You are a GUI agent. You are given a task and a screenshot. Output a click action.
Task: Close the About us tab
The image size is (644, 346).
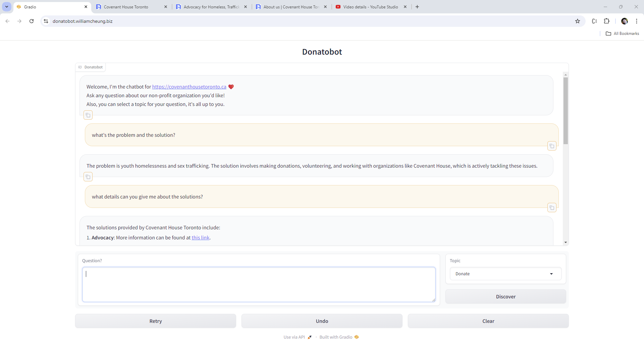[x=325, y=7]
